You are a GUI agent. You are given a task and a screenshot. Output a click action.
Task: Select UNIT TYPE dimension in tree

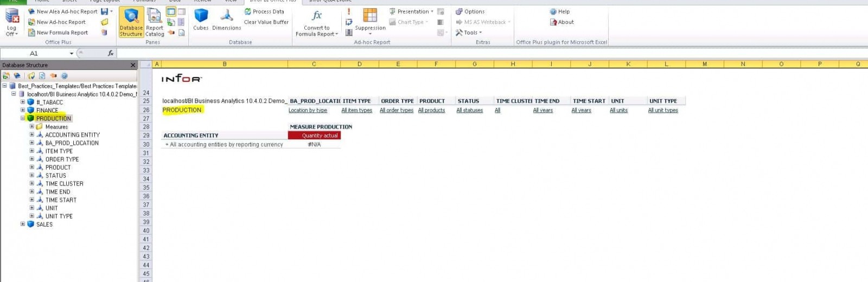[59, 216]
